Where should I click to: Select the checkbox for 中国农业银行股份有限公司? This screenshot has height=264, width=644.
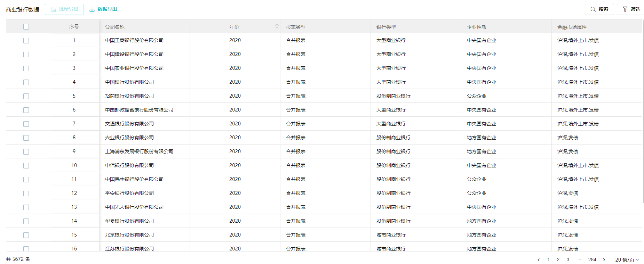(26, 68)
